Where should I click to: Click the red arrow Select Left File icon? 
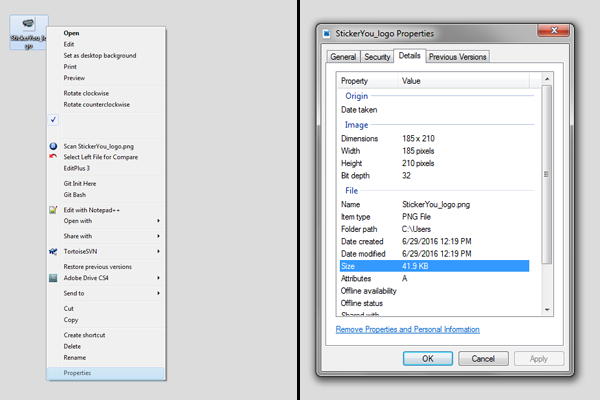pyautogui.click(x=53, y=157)
